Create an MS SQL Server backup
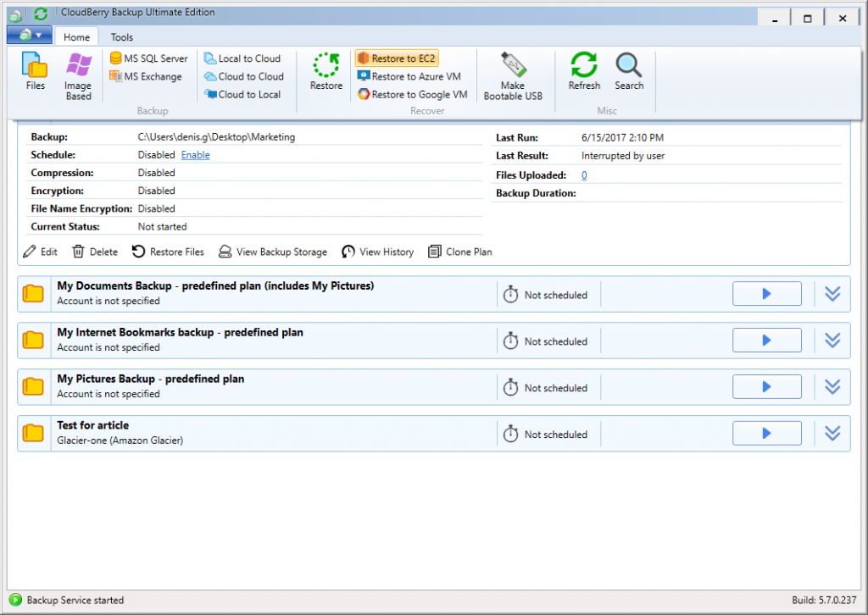This screenshot has width=868, height=615. coord(149,58)
